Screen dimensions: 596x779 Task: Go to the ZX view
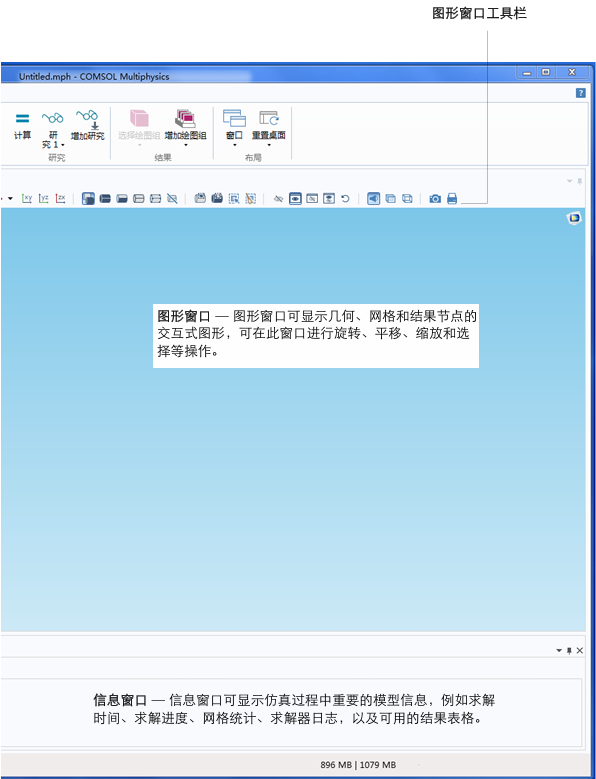tap(60, 199)
